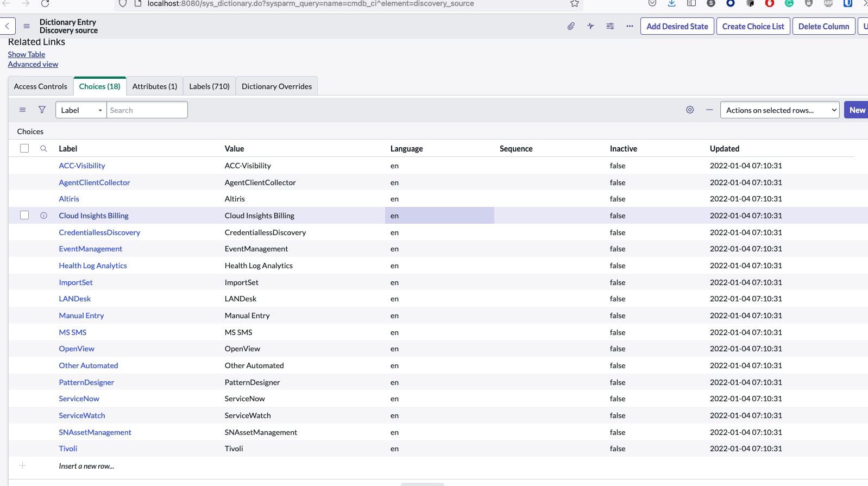Open the MS SMS label link
The width and height of the screenshot is (868, 486).
pos(73,332)
